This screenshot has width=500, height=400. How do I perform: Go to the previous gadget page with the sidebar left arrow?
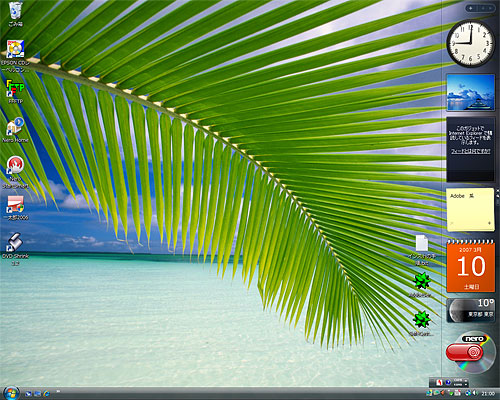[x=482, y=8]
